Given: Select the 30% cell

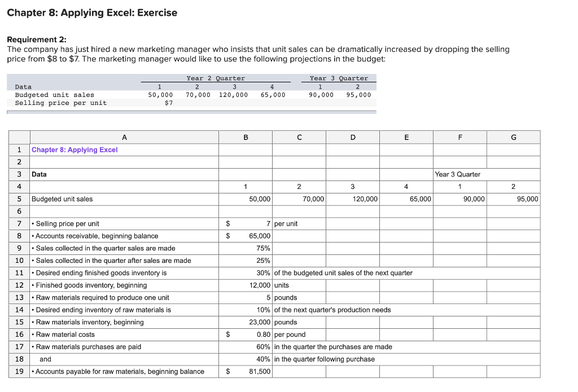Looking at the screenshot, I should (x=246, y=273).
